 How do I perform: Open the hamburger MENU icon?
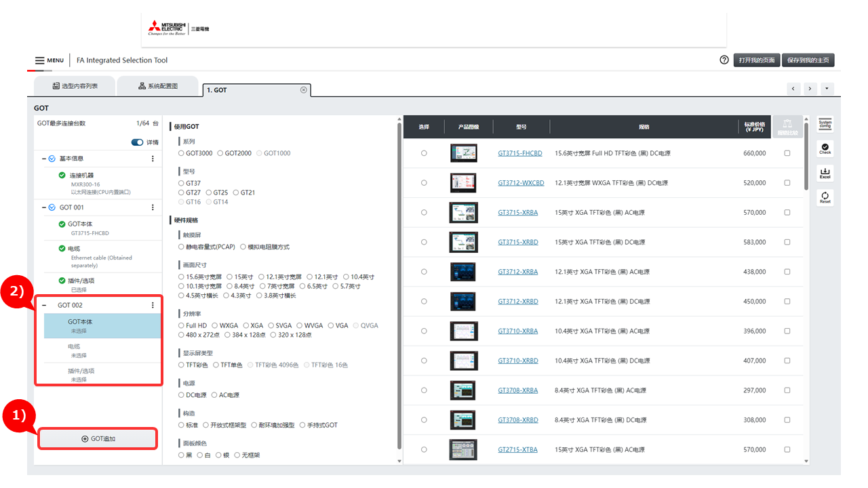[40, 60]
